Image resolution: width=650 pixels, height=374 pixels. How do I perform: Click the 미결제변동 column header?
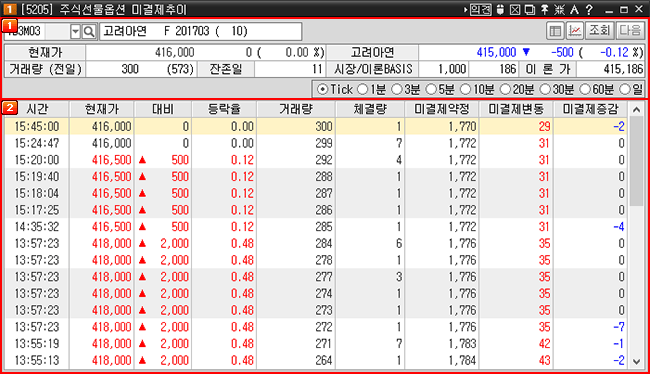click(x=516, y=109)
